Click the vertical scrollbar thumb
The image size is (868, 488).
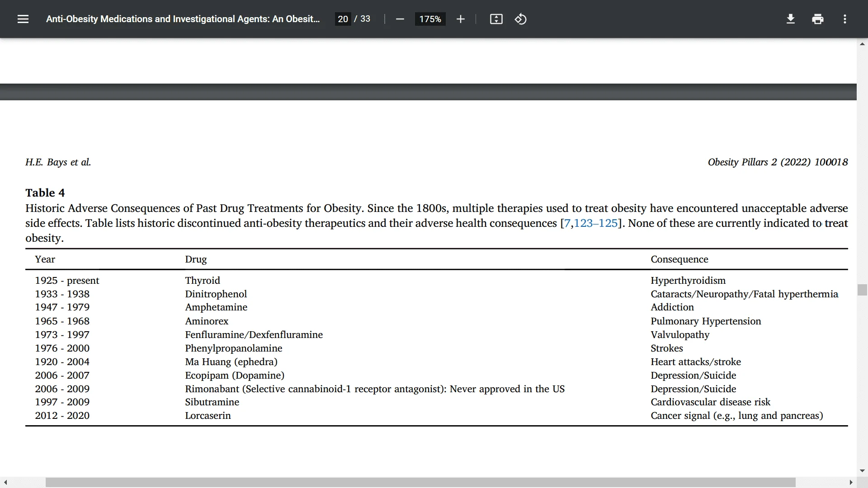click(862, 290)
